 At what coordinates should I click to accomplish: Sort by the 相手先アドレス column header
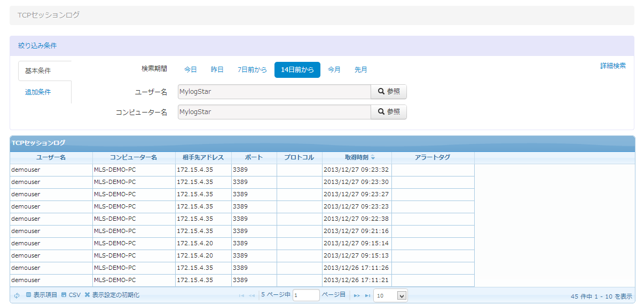[x=203, y=158]
